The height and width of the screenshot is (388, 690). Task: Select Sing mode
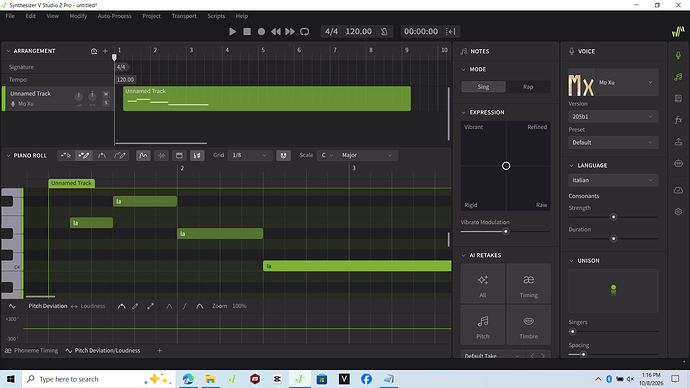coord(483,87)
